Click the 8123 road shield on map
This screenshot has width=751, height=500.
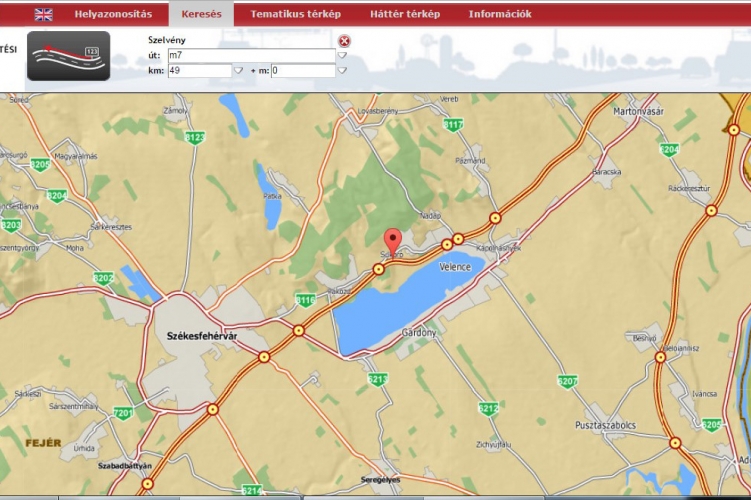pyautogui.click(x=195, y=137)
